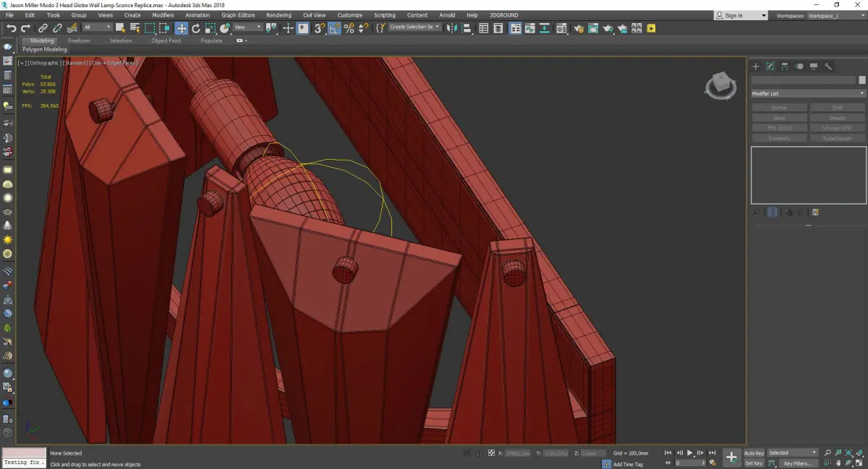Open the Modifiers menu
868x469 pixels.
pos(163,15)
